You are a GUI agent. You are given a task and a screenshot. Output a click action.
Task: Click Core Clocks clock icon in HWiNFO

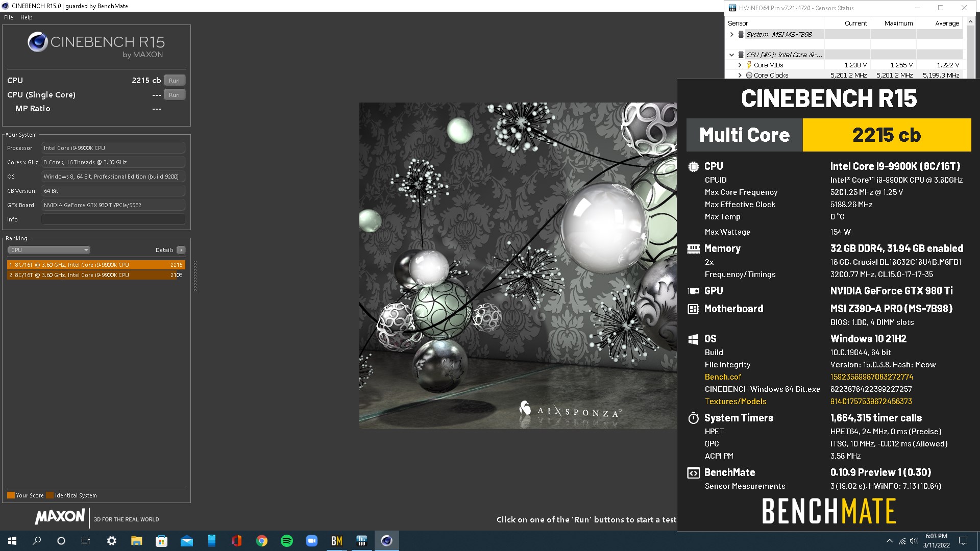tap(749, 75)
